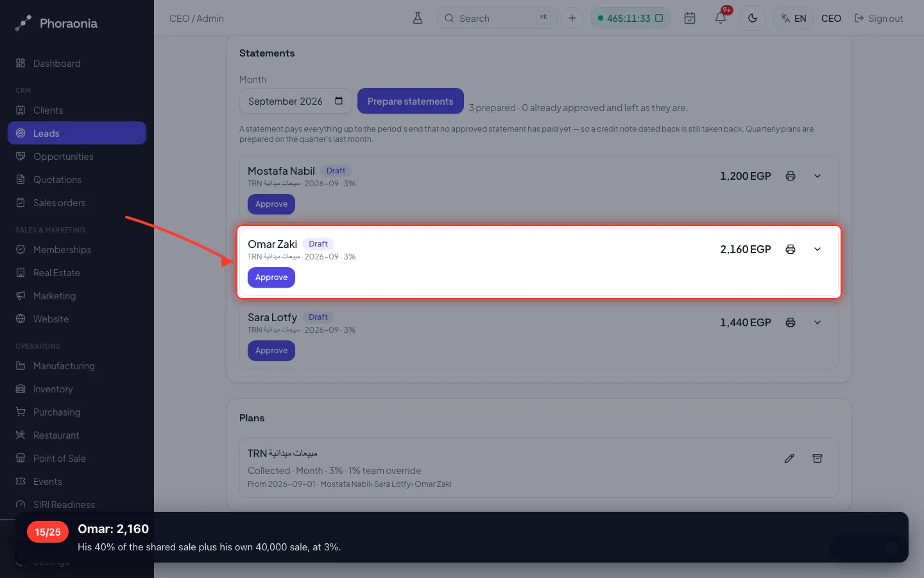The height and width of the screenshot is (578, 924).
Task: Open the September 2026 month picker
Action: (x=296, y=101)
